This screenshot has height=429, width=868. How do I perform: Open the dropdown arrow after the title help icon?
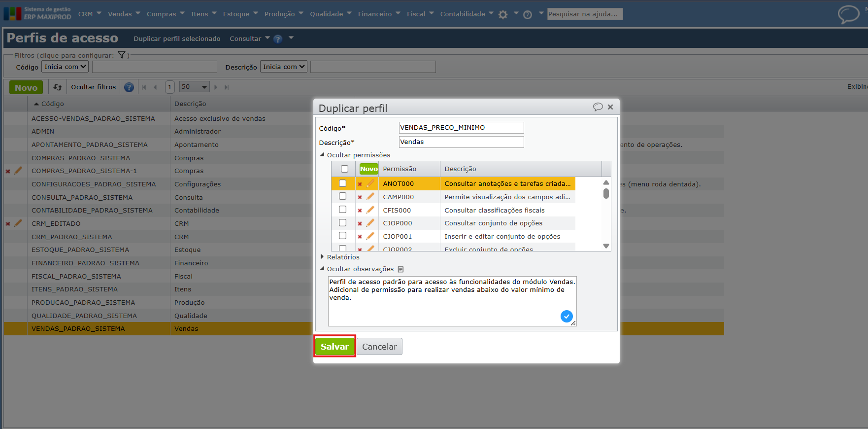click(291, 38)
